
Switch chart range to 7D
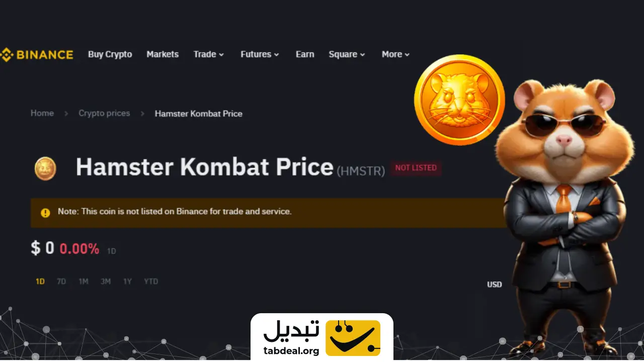pos(61,282)
